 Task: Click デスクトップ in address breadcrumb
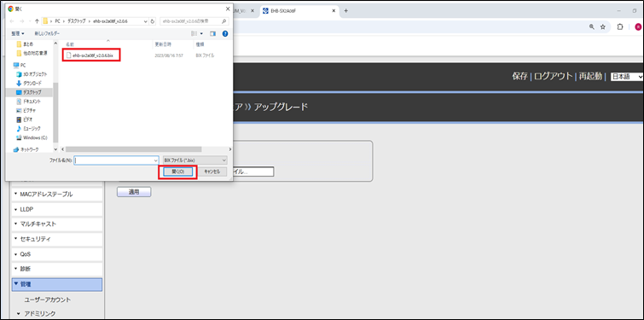tap(77, 21)
